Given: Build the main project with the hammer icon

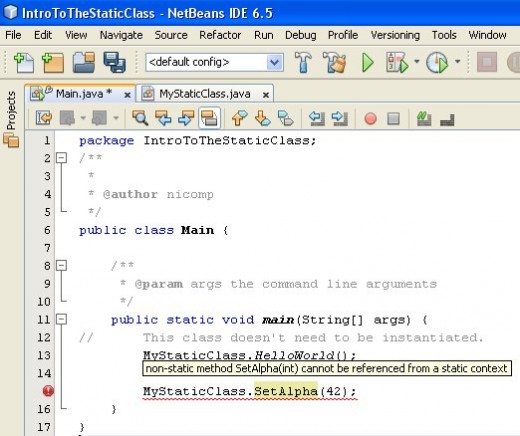Looking at the screenshot, I should [x=303, y=62].
